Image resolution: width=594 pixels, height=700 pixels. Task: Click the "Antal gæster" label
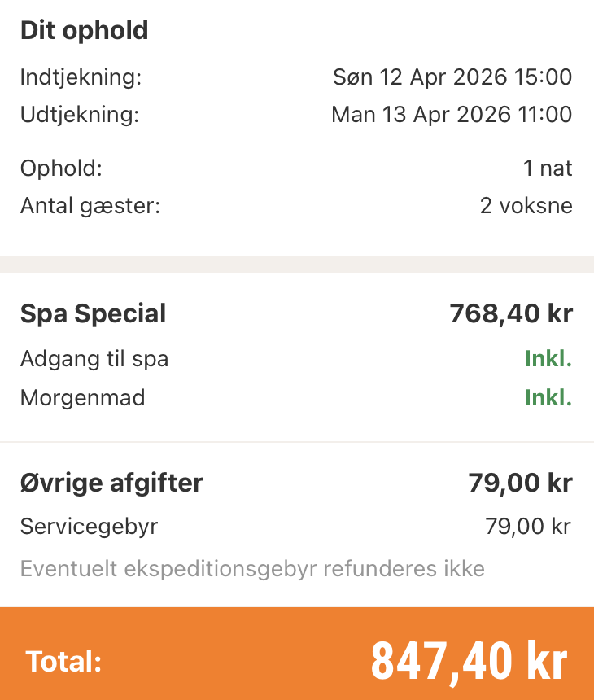click(x=90, y=205)
